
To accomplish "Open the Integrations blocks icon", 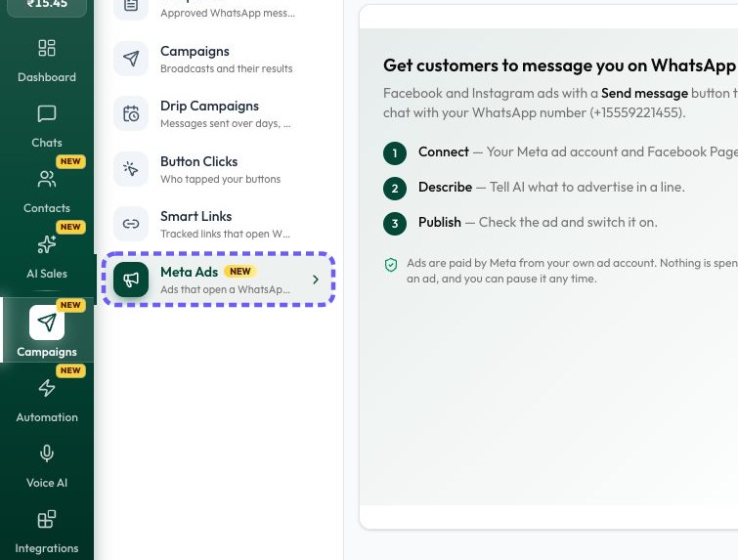I will pyautogui.click(x=47, y=520).
